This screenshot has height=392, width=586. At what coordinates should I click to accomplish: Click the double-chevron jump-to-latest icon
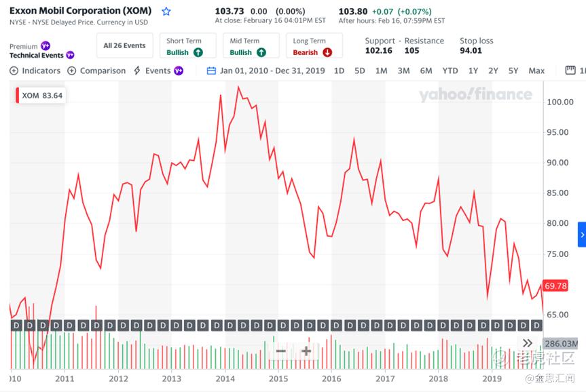(x=528, y=343)
